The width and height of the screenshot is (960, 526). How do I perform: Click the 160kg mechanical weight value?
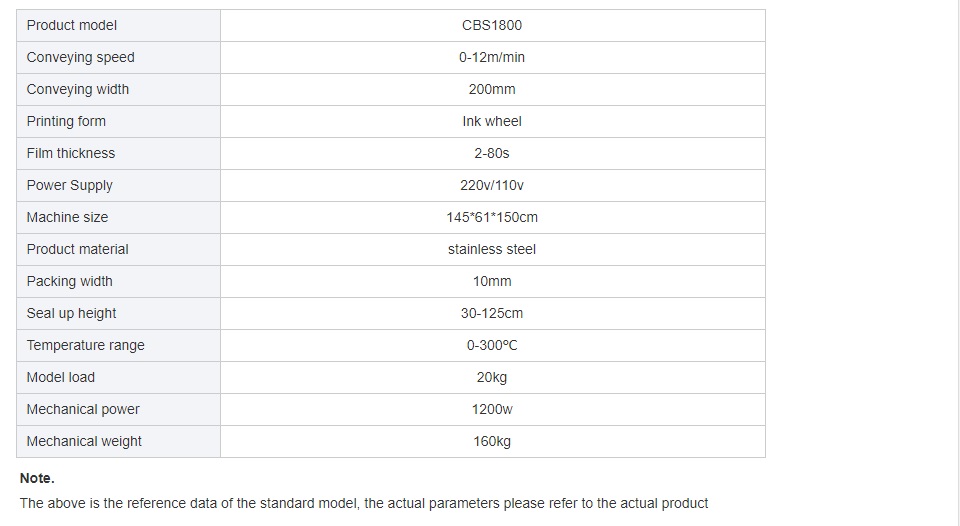[x=492, y=441]
